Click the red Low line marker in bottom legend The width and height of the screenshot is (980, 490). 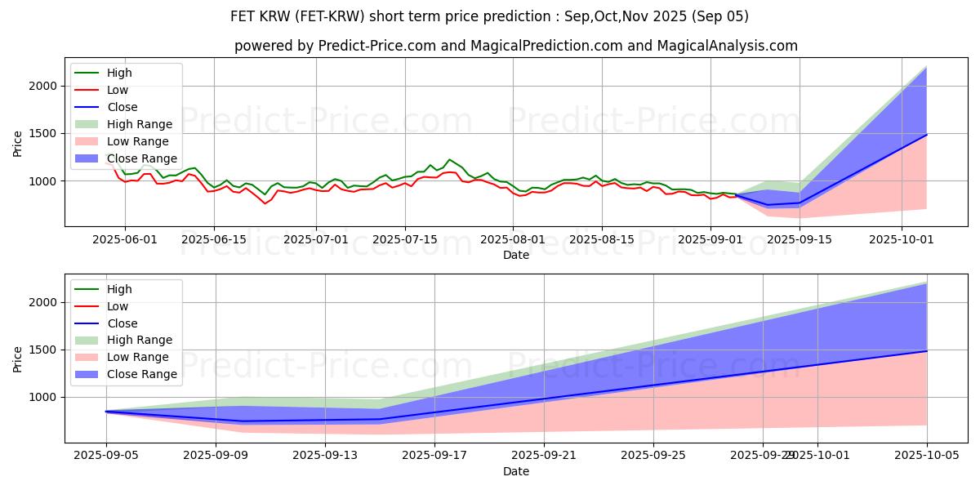coord(87,307)
